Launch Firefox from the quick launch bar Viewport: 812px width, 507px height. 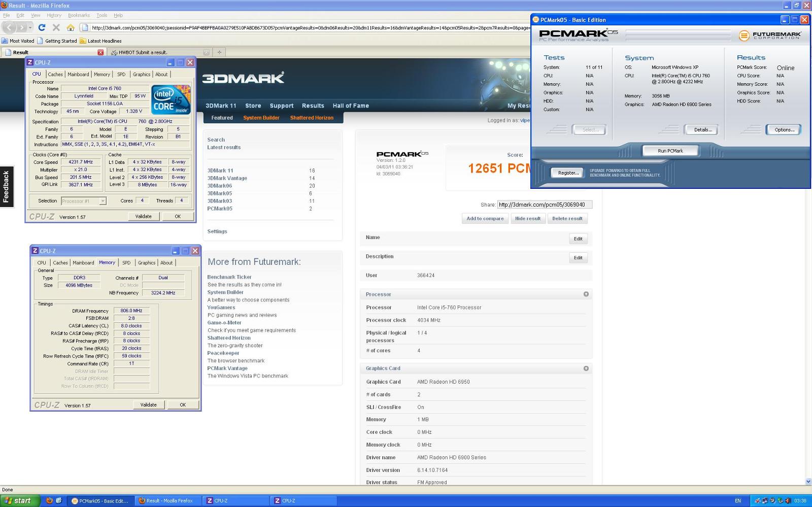pyautogui.click(x=49, y=500)
